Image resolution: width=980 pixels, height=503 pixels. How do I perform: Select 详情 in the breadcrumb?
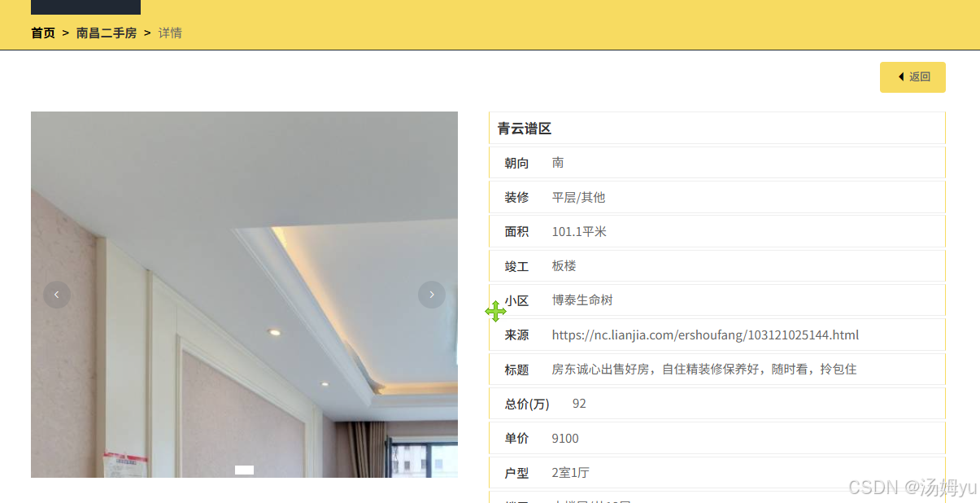click(170, 33)
